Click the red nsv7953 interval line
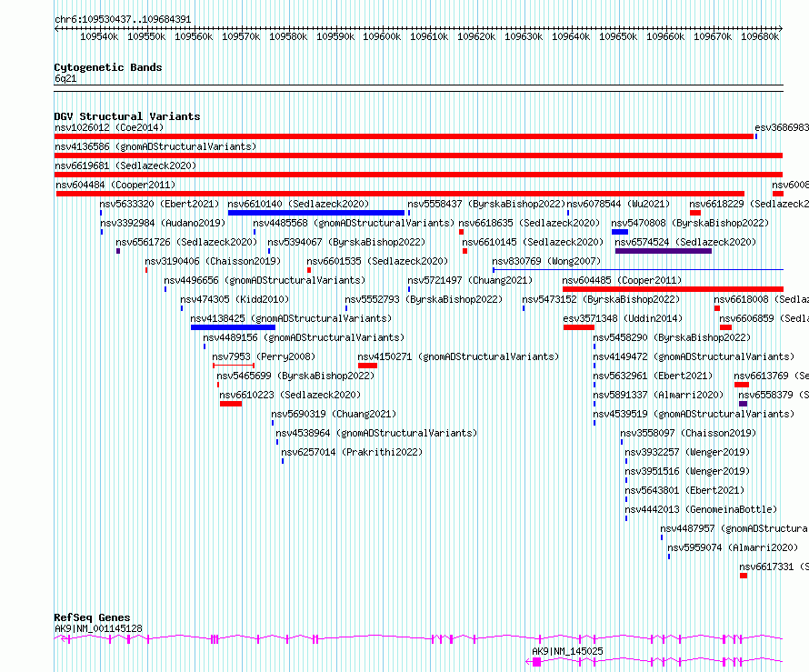 pyautogui.click(x=234, y=366)
